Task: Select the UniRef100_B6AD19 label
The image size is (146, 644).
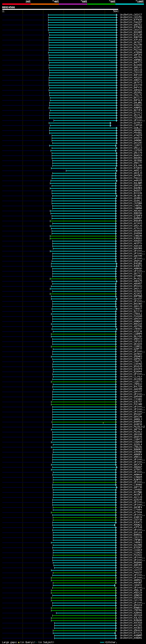Action: click(x=131, y=155)
